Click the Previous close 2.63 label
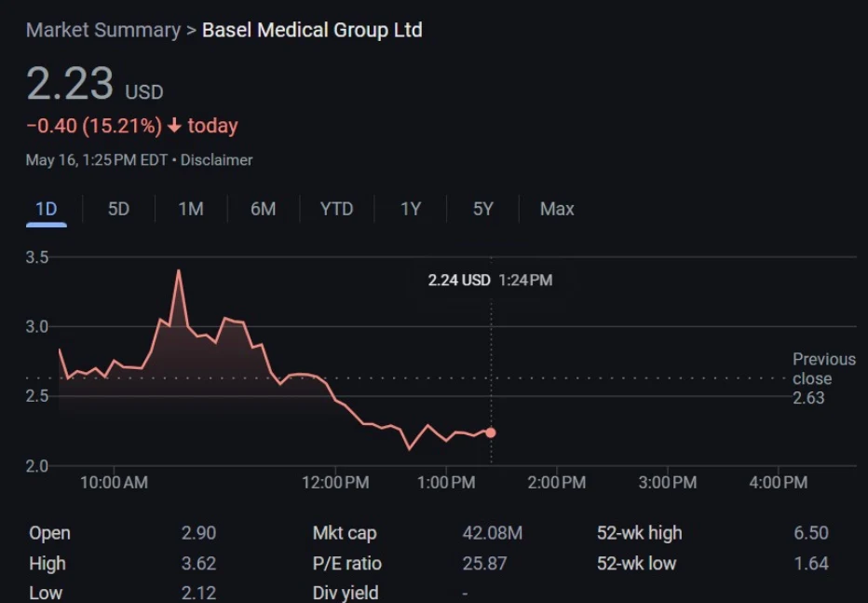Viewport: 868px width, 603px height. click(823, 378)
